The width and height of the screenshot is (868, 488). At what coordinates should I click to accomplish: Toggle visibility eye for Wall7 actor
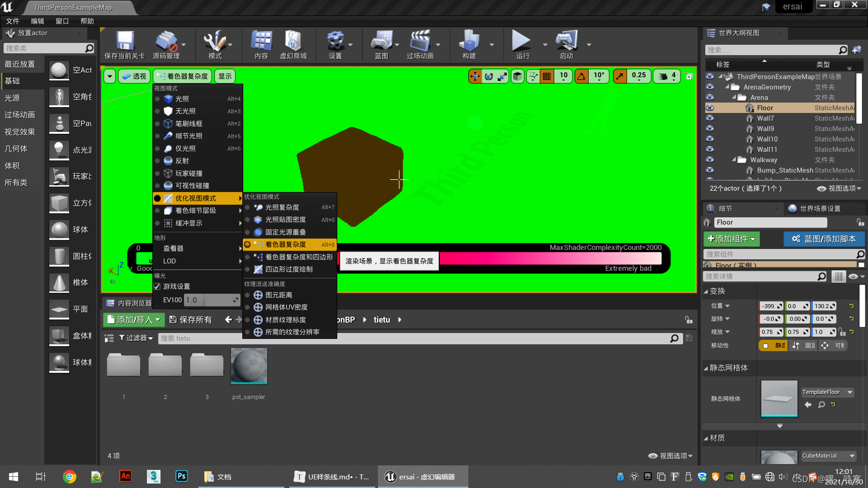click(x=710, y=118)
